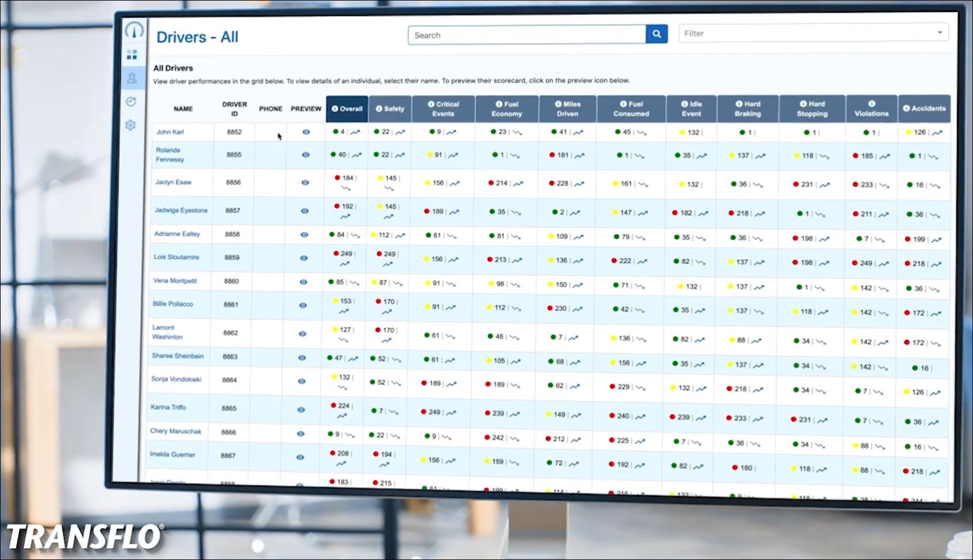Screen dimensions: 973x560
Task: Open the dashboard grid icon in sidebar
Action: pyautogui.click(x=132, y=55)
